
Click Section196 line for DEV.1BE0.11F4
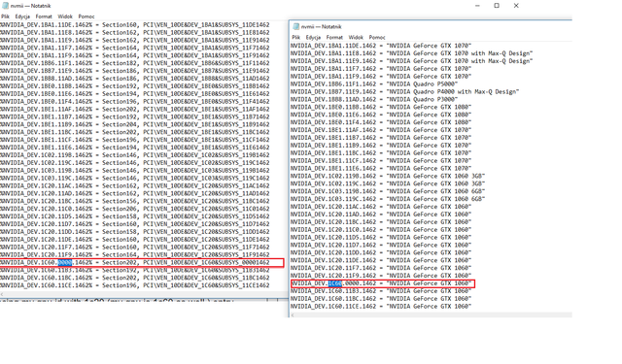point(134,101)
